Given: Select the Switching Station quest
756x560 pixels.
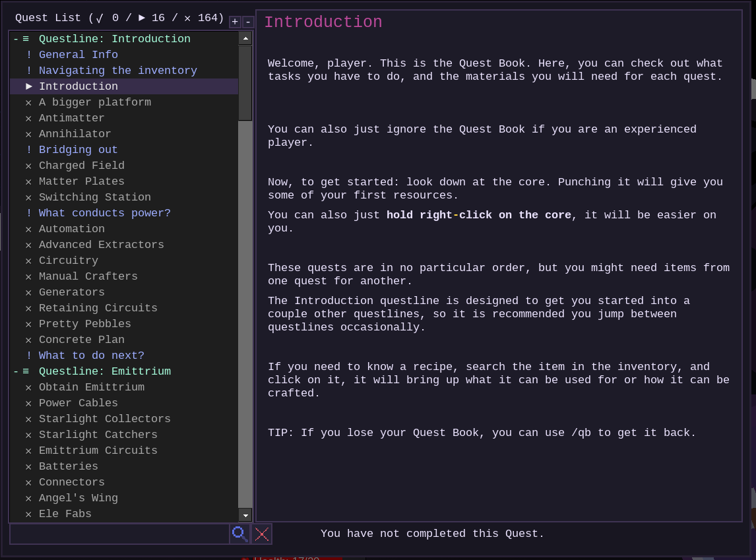Looking at the screenshot, I should pyautogui.click(x=94, y=197).
